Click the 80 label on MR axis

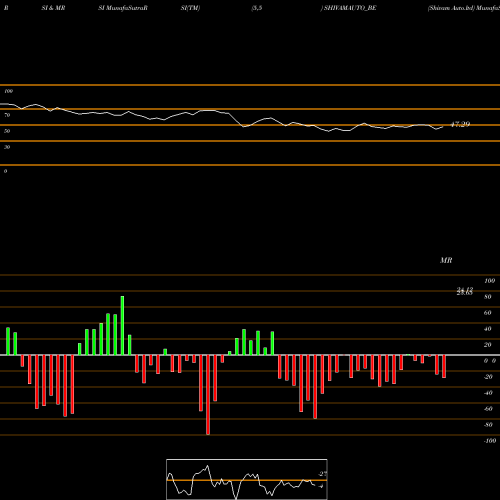(x=488, y=297)
